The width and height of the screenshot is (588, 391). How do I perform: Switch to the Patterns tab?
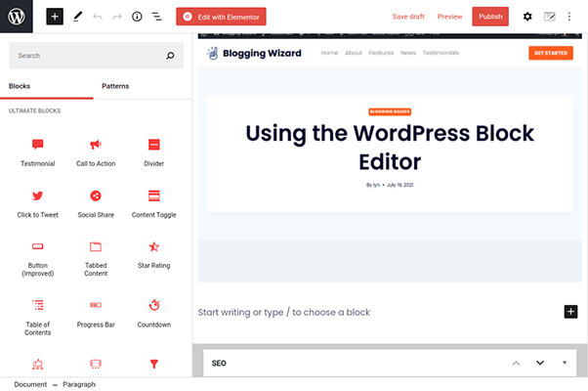coord(115,86)
